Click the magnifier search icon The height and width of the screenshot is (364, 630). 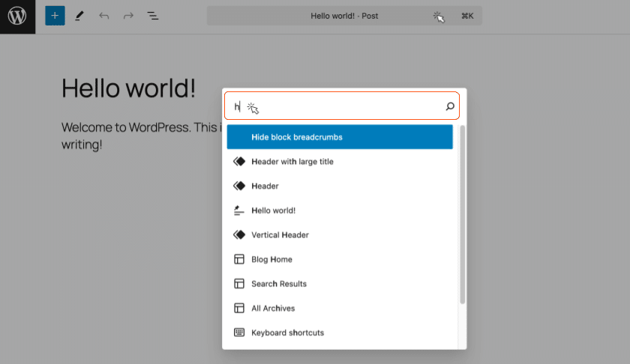449,106
